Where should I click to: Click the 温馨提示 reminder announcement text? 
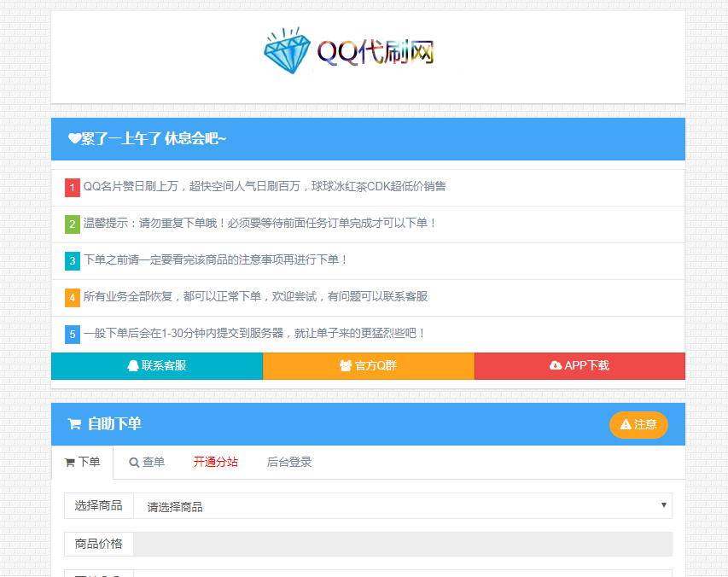[x=260, y=224]
